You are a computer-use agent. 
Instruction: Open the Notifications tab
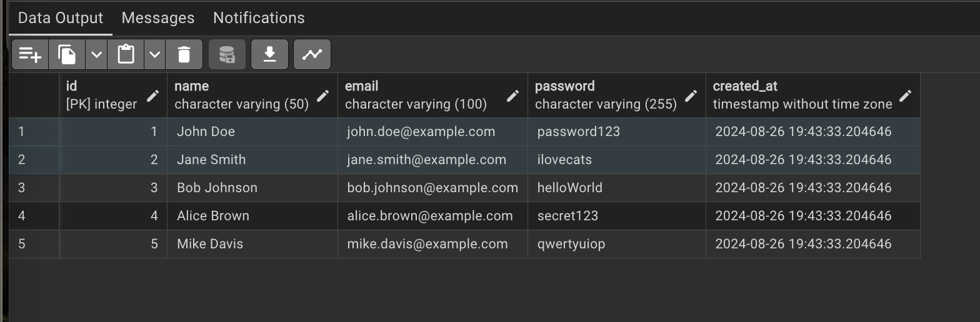(x=259, y=18)
